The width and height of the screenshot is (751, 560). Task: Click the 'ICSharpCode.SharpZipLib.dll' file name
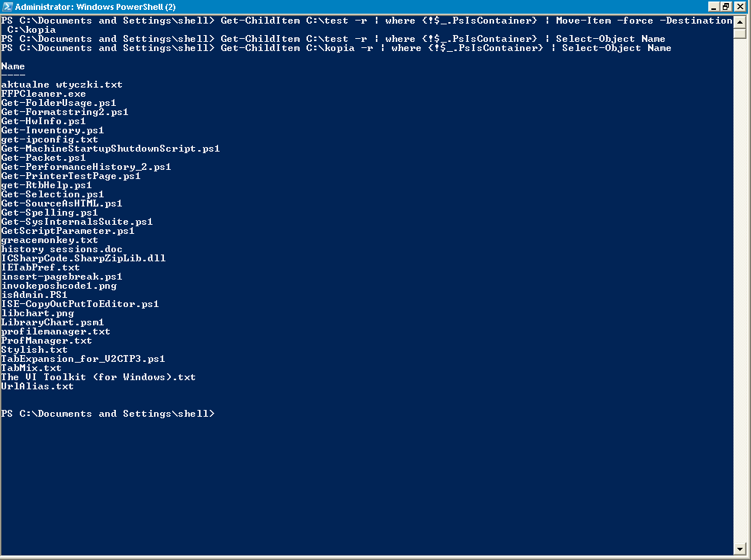pos(83,258)
